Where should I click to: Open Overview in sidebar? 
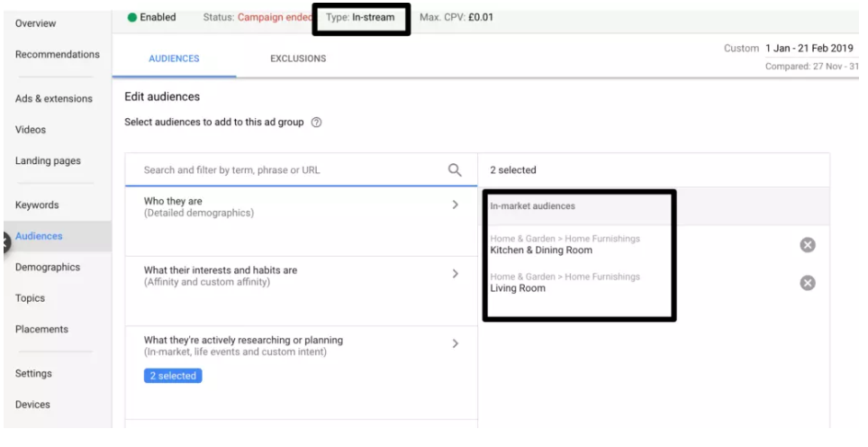(35, 23)
